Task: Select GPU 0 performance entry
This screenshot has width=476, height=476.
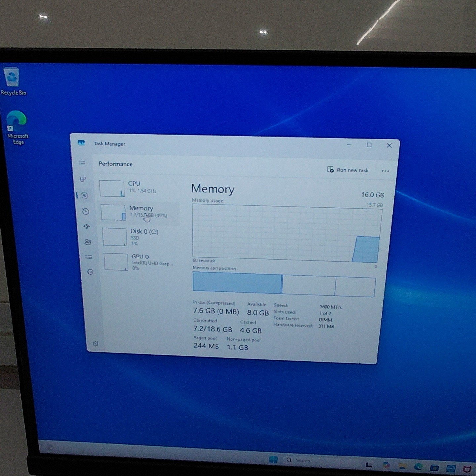Action: click(143, 262)
